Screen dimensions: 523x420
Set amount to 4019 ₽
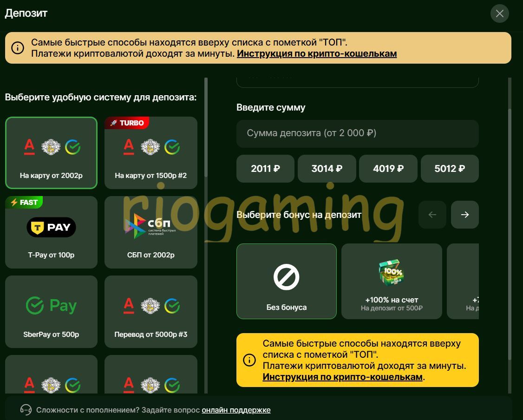click(x=388, y=169)
